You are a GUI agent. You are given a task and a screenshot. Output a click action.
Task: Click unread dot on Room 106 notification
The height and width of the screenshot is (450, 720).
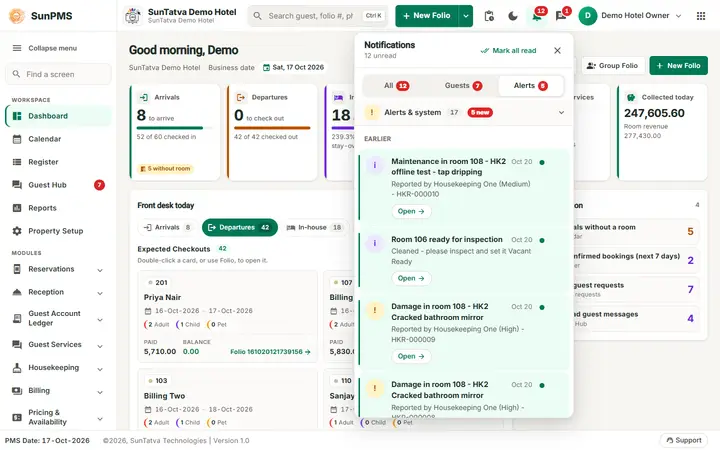click(x=542, y=240)
